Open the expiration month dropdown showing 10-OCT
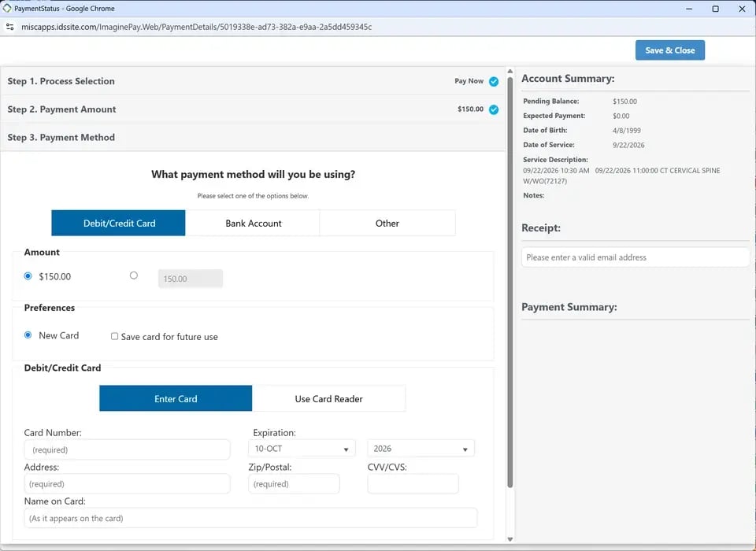This screenshot has width=756, height=551. 302,449
